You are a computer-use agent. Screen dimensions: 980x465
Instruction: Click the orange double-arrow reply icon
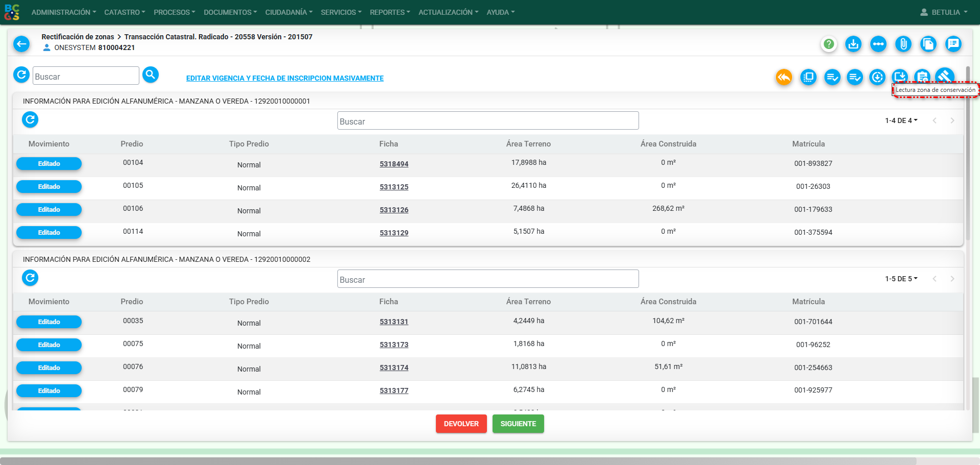tap(784, 77)
